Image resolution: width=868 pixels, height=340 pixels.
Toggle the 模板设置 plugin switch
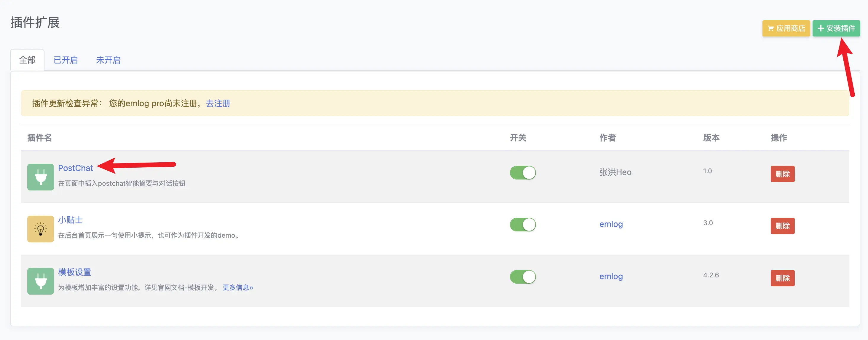[523, 277]
